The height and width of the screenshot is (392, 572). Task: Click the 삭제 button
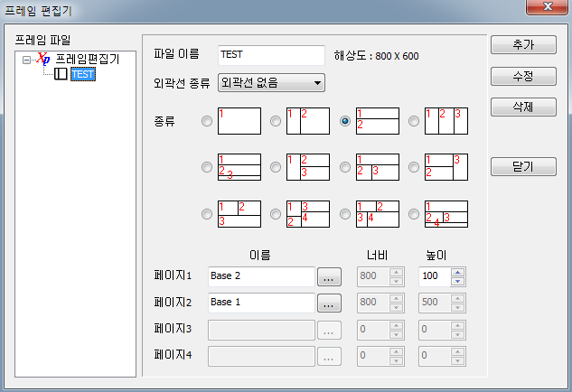click(x=523, y=107)
